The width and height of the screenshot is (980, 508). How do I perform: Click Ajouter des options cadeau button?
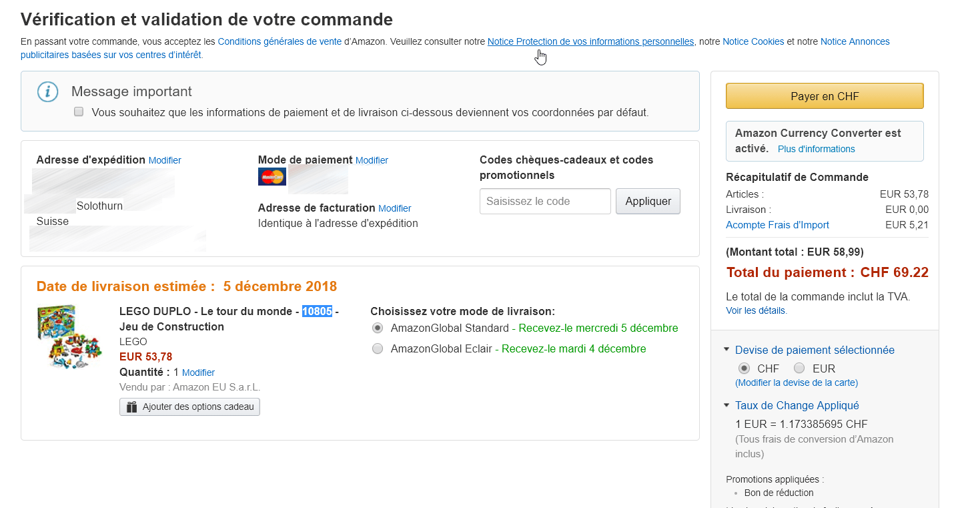(189, 407)
